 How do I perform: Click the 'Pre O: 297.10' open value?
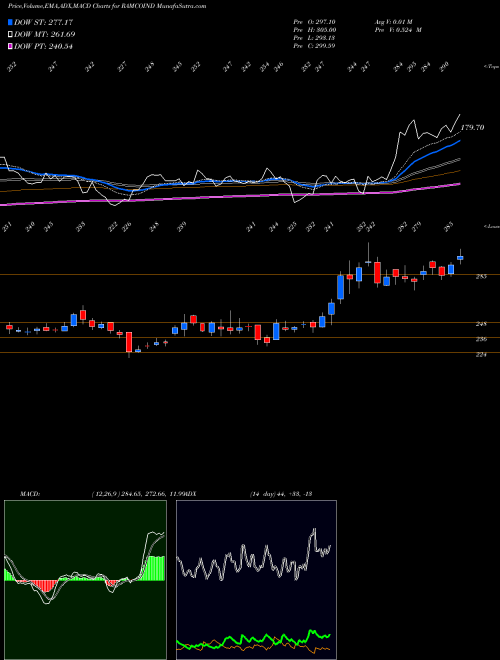314,22
